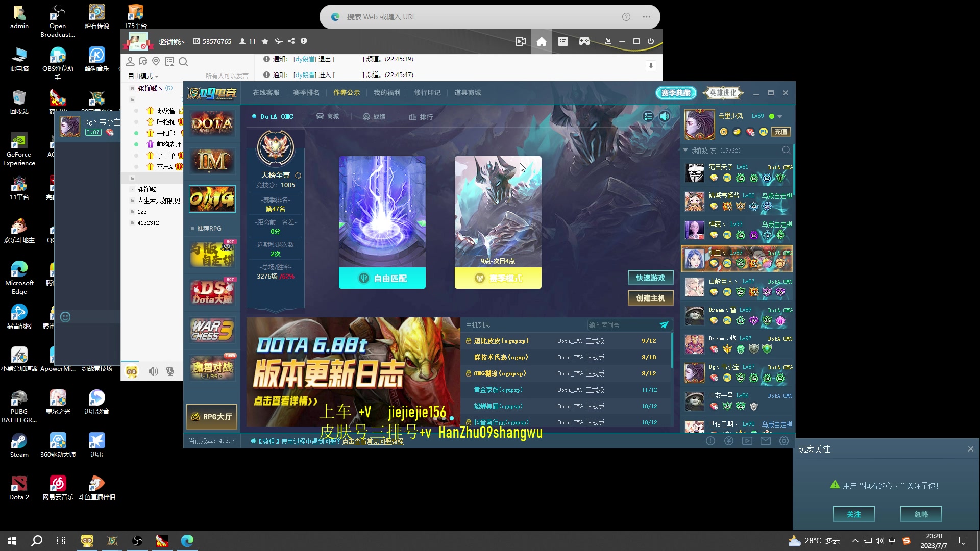Collapse the 我的好友 (19/62) friends group

point(685,151)
